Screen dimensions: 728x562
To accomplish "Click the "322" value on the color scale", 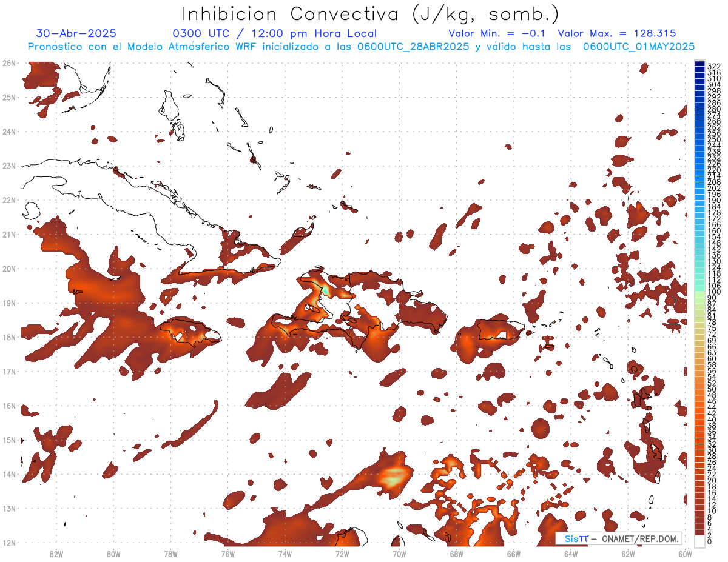I will (714, 66).
